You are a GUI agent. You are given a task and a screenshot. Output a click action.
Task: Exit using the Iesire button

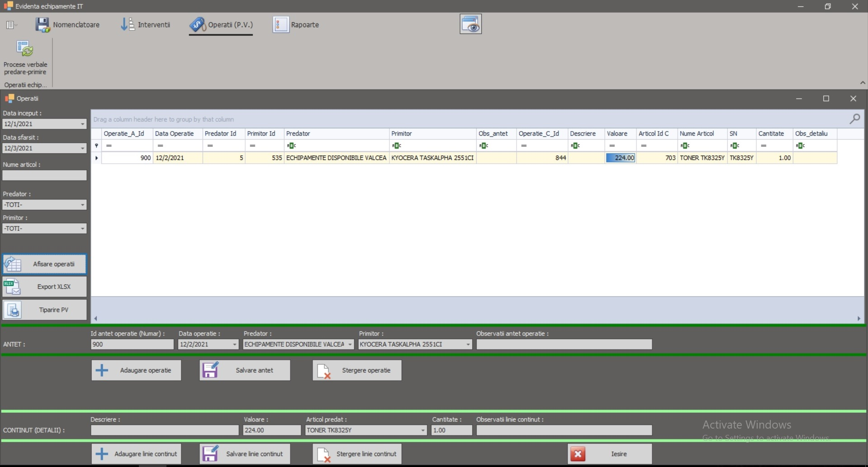click(609, 454)
